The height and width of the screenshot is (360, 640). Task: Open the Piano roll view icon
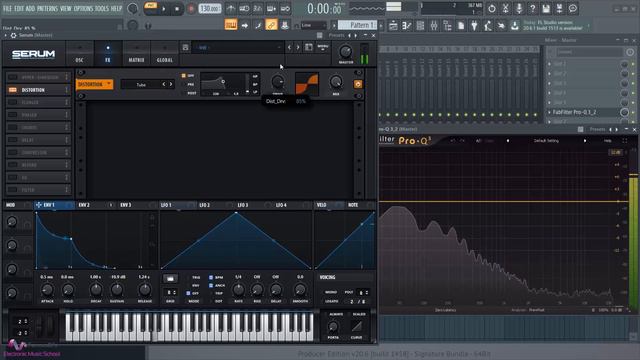pyautogui.click(x=407, y=26)
